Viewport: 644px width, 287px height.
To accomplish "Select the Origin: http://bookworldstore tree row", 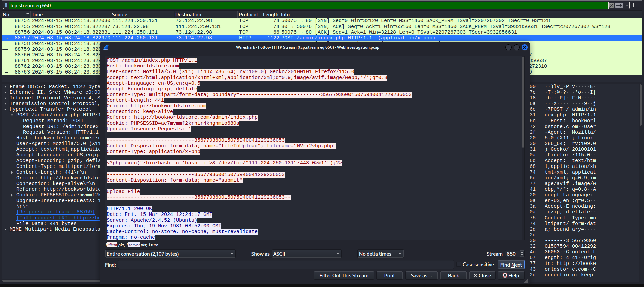I will click(x=58, y=178).
